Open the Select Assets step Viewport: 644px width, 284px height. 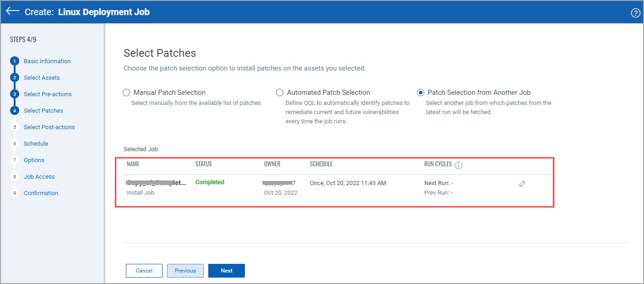[x=42, y=78]
